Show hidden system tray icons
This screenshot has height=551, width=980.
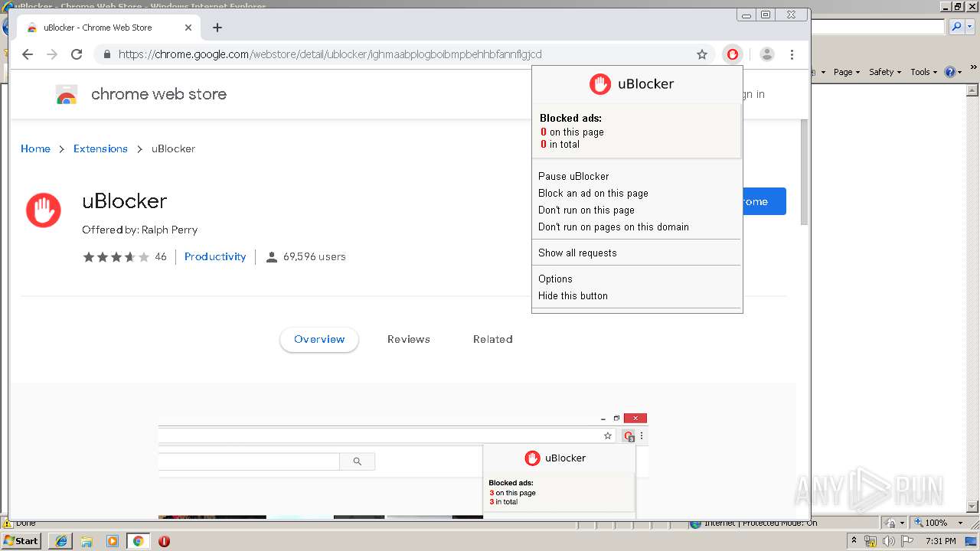coord(854,540)
